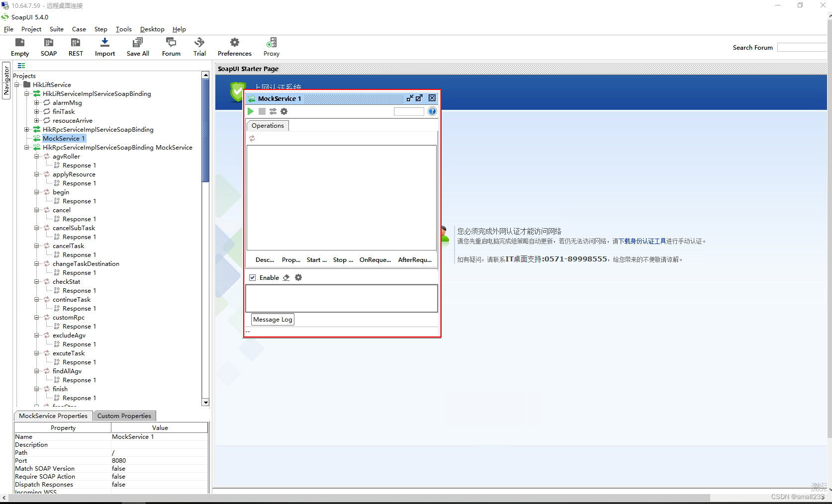Open the Start ... script tab

317,260
